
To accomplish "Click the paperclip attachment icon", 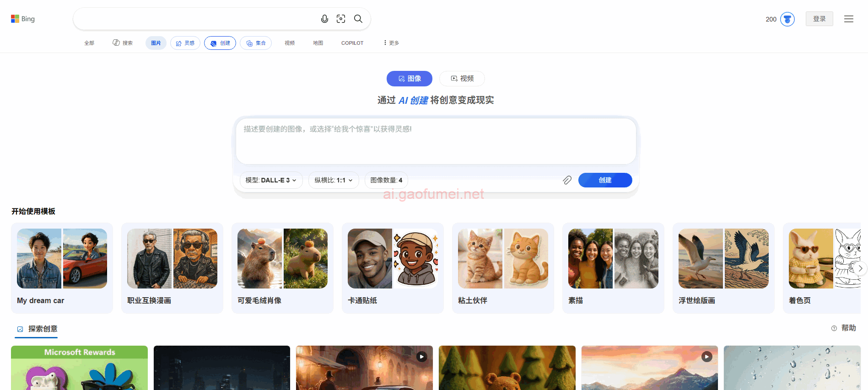I will [567, 180].
